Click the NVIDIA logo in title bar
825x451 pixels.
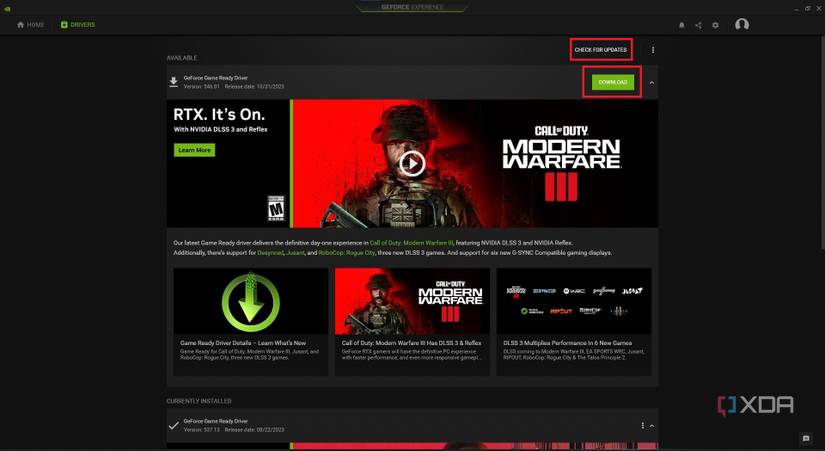click(x=7, y=8)
